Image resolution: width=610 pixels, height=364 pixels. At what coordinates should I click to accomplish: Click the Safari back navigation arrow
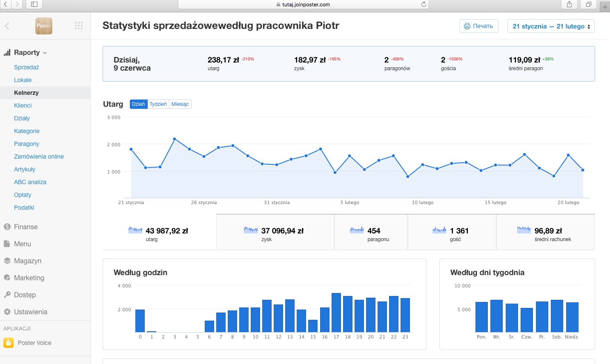(6, 4)
